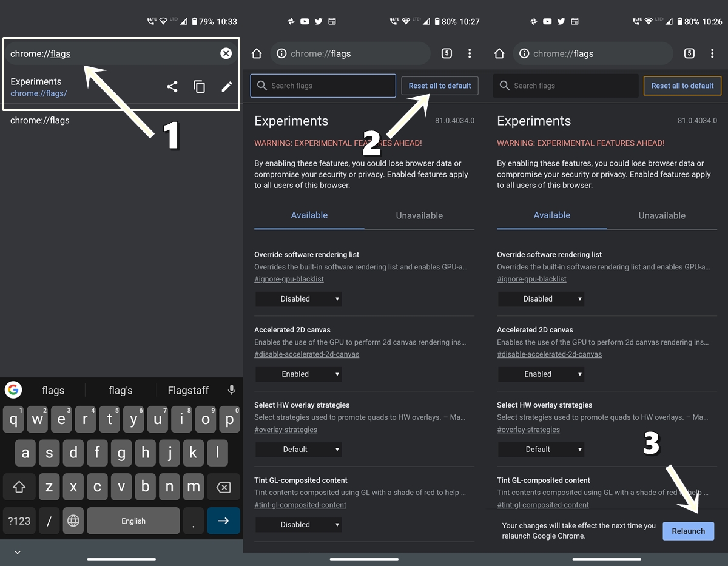Tap the Google G icon on keyboard

coord(13,389)
